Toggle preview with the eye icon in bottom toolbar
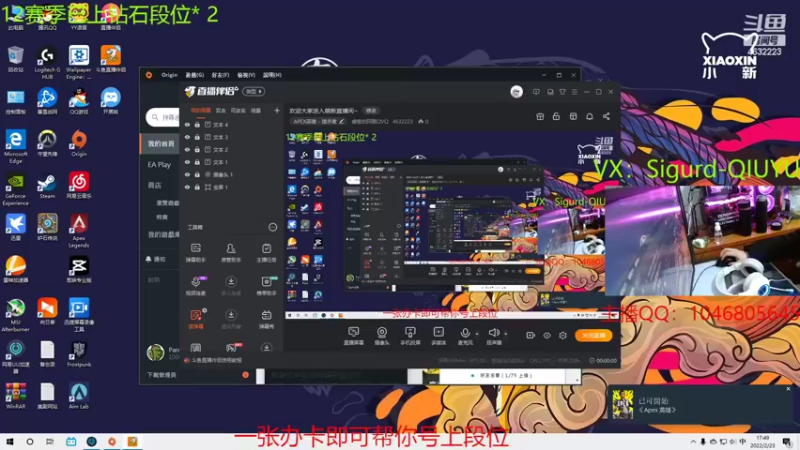800x450 pixels. click(x=547, y=335)
